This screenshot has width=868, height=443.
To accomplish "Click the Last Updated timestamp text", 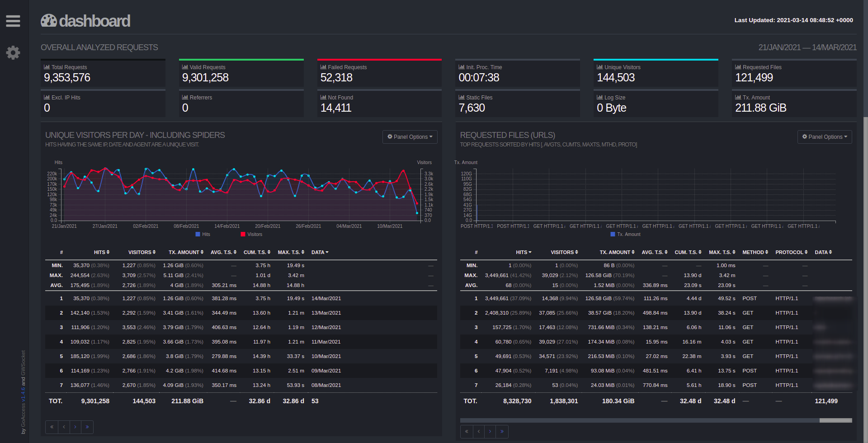I will (x=793, y=20).
